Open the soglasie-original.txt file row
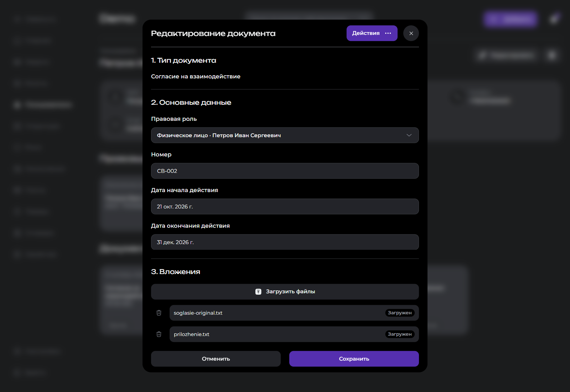Screen dimensions: 570x392 pos(294,313)
